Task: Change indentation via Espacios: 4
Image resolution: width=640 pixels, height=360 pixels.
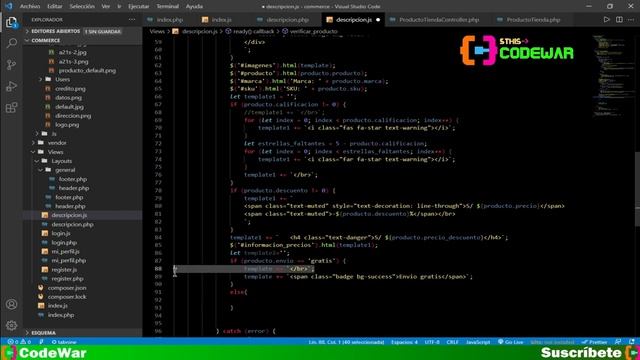Action: pos(404,342)
